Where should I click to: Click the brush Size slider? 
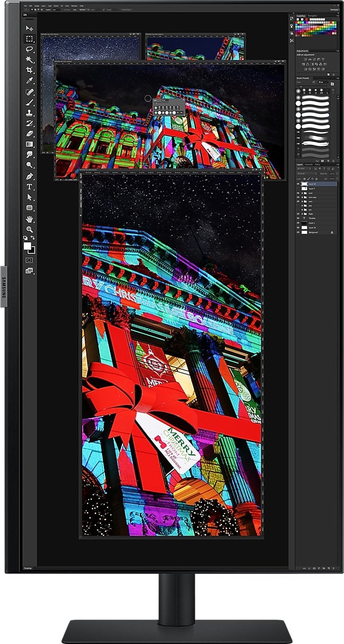click(312, 86)
